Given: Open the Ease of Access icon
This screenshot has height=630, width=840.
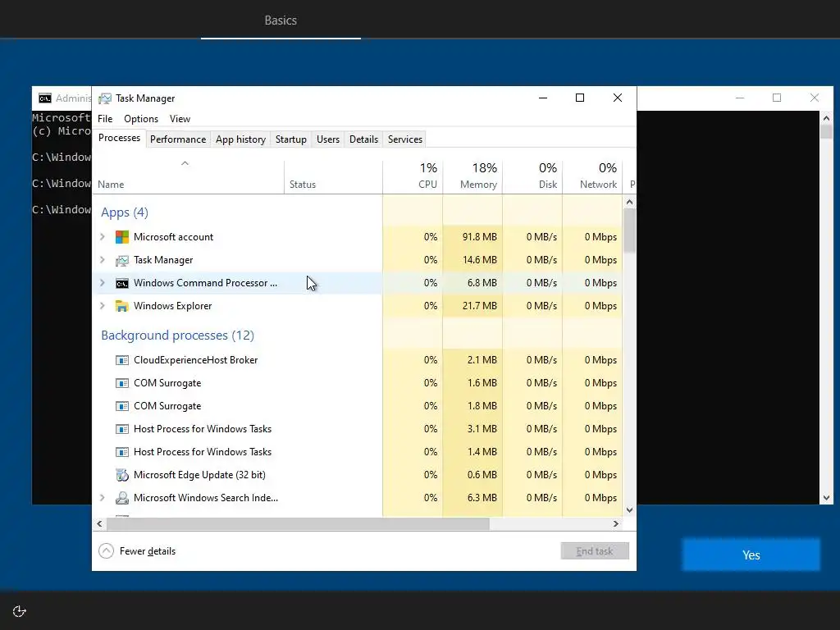Looking at the screenshot, I should click(20, 611).
